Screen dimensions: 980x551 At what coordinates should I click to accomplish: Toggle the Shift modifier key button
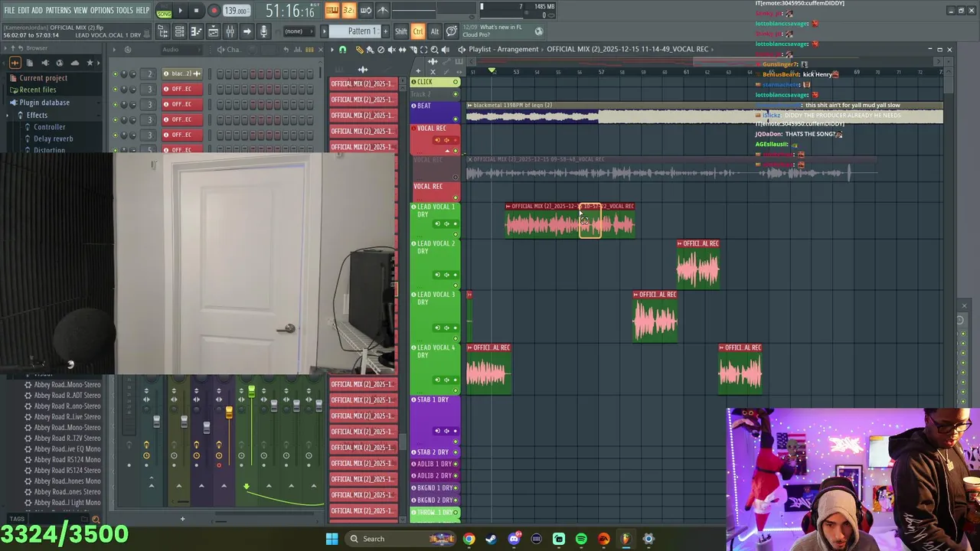[401, 31]
